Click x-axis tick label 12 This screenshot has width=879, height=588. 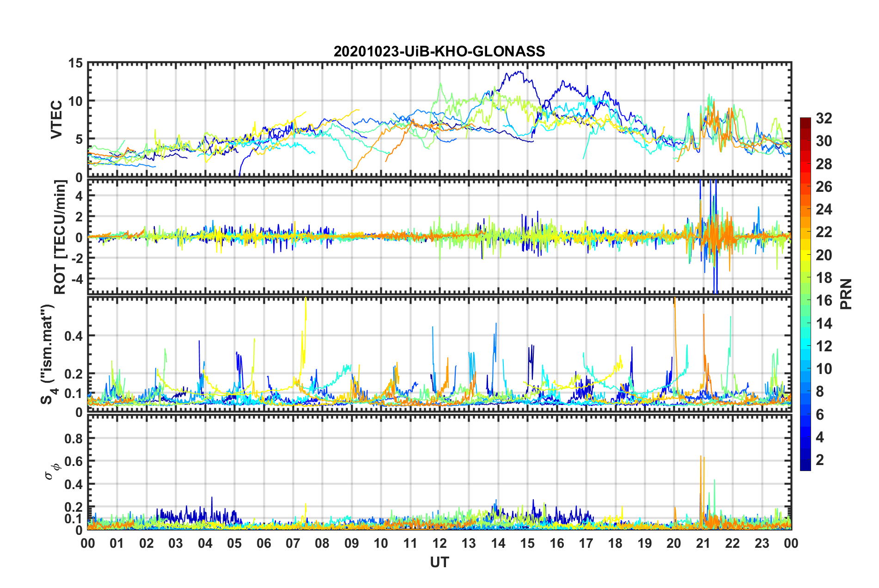439,543
